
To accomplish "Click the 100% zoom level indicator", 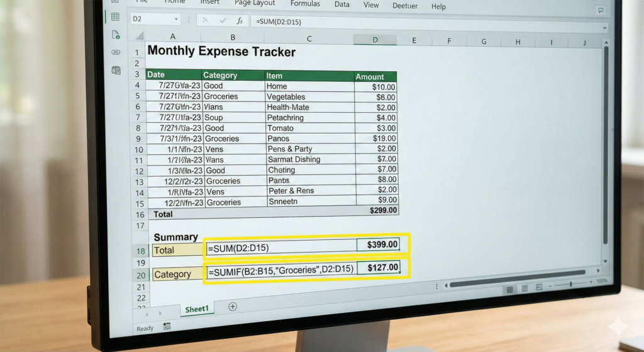I will click(x=602, y=281).
